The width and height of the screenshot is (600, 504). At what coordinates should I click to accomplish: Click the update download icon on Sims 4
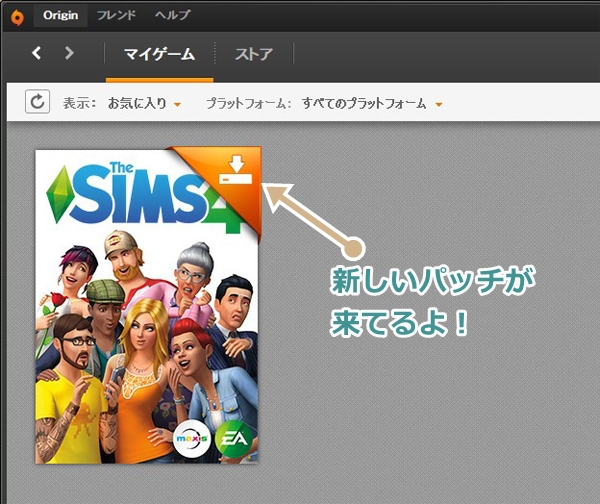coord(236,170)
